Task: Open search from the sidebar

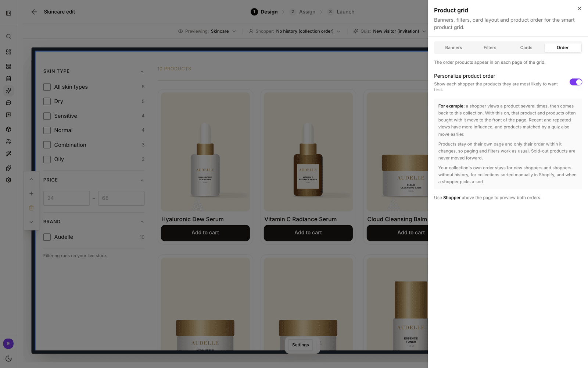Action: tap(8, 36)
